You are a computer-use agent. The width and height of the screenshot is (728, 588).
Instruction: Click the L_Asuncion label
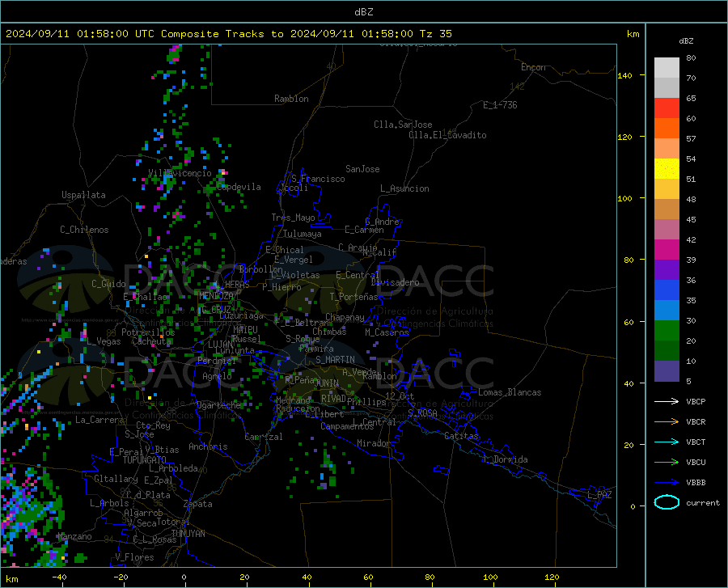405,188
